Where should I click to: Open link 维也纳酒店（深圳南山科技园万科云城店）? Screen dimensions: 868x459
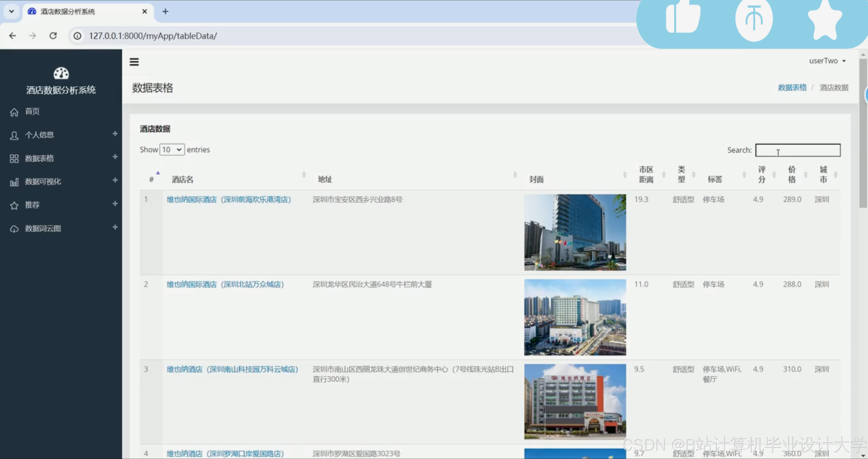(232, 369)
